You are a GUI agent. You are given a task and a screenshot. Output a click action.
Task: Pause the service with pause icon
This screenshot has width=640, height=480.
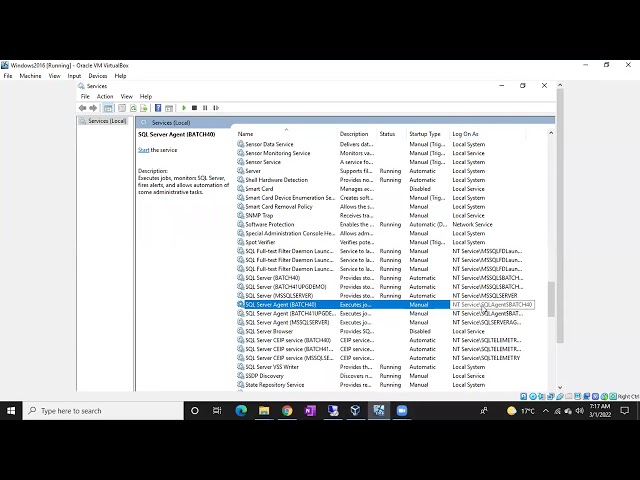pyautogui.click(x=205, y=108)
